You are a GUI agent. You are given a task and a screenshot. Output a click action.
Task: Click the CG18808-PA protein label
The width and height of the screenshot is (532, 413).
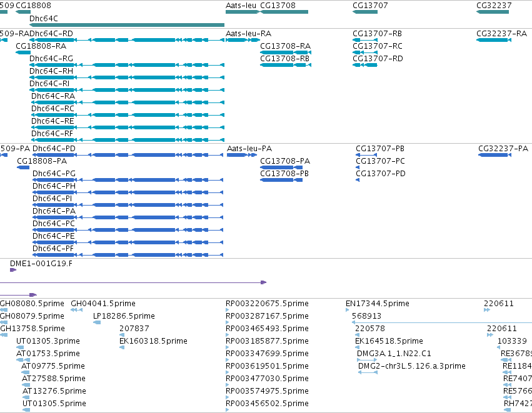click(42, 161)
